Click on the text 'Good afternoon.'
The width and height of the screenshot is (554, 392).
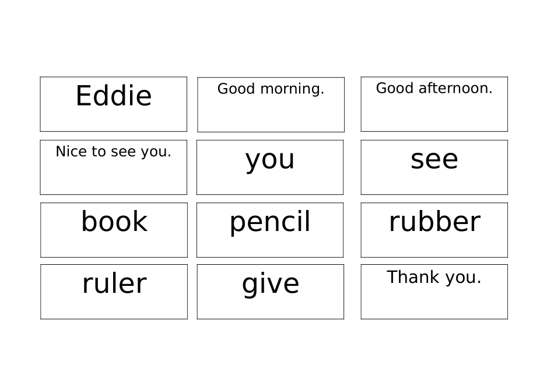434,88
